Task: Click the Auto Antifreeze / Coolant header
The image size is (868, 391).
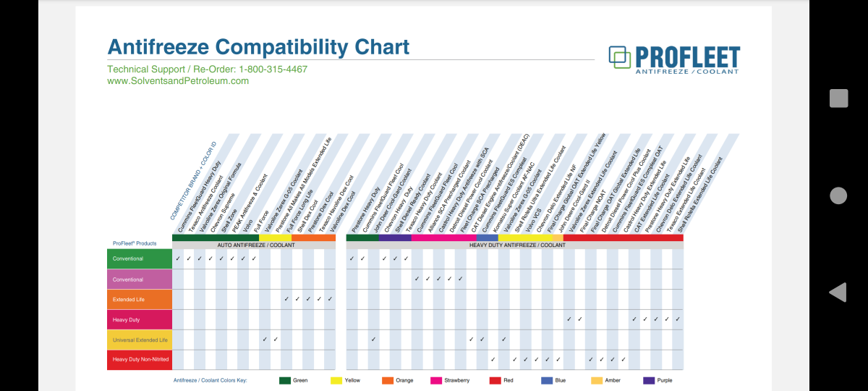Action: click(x=254, y=245)
